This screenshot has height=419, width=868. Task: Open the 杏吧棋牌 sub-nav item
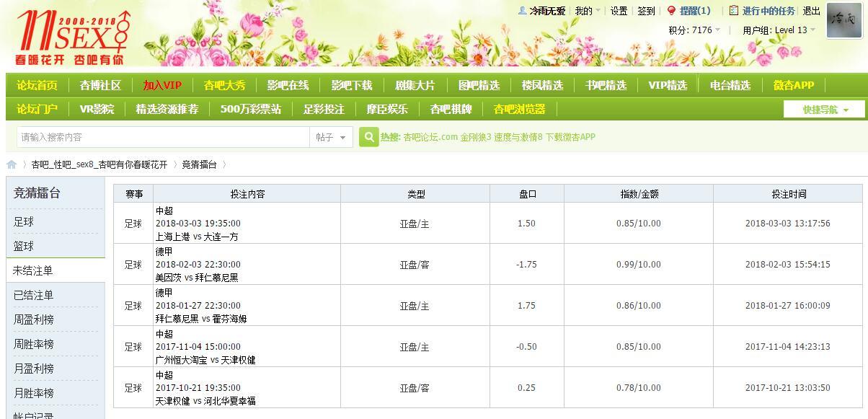451,110
